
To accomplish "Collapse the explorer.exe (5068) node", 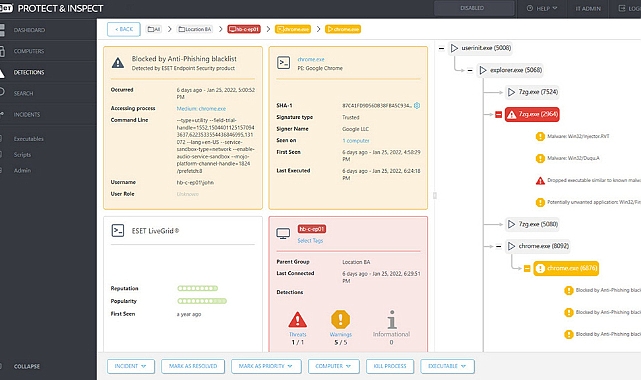I will click(x=470, y=70).
